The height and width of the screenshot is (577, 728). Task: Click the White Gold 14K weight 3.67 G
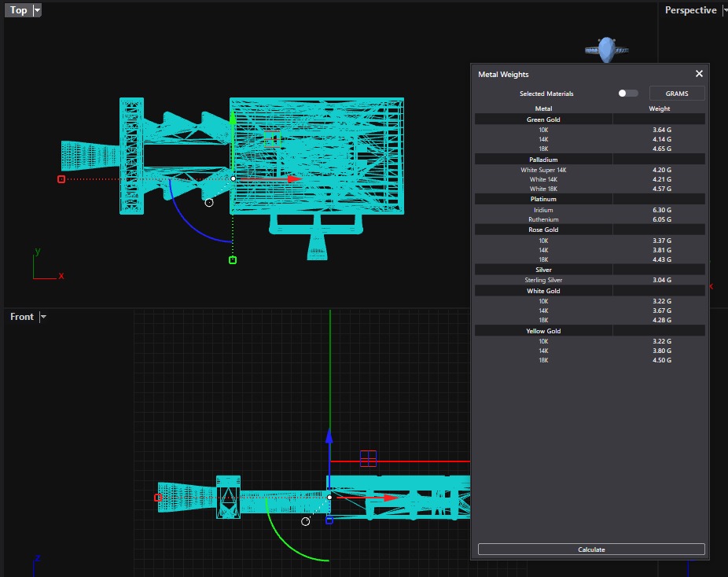click(662, 311)
